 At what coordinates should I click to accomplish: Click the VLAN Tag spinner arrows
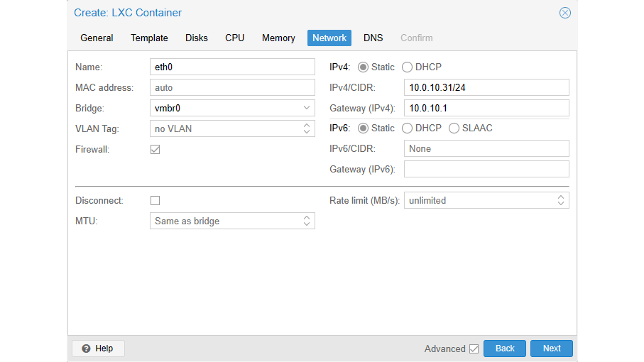pos(307,128)
